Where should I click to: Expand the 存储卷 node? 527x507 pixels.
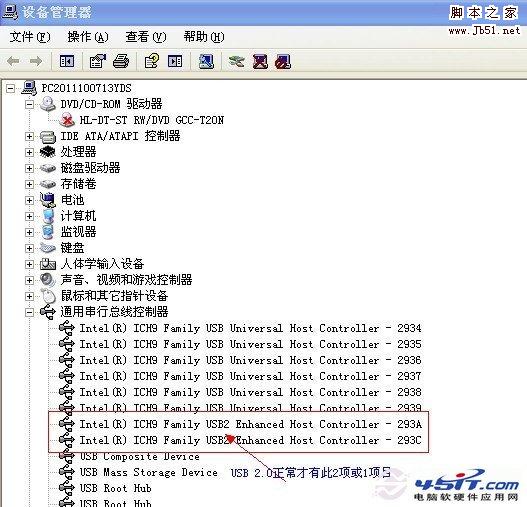(30, 184)
